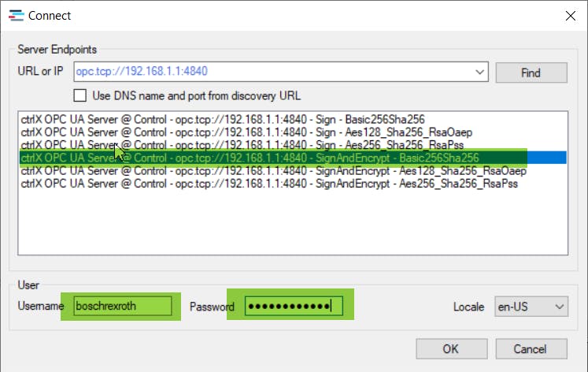Open the Locale en-US dropdown

531,307
